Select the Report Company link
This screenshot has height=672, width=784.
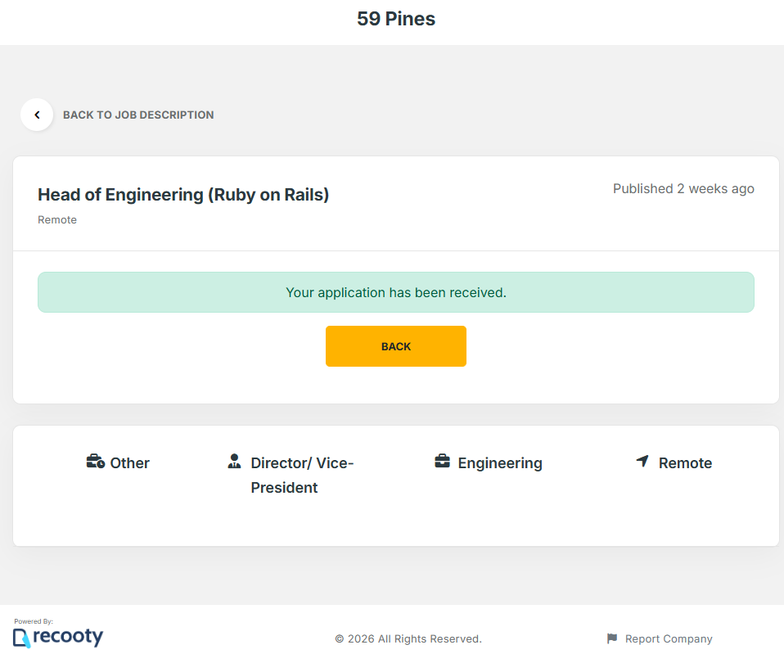click(668, 638)
